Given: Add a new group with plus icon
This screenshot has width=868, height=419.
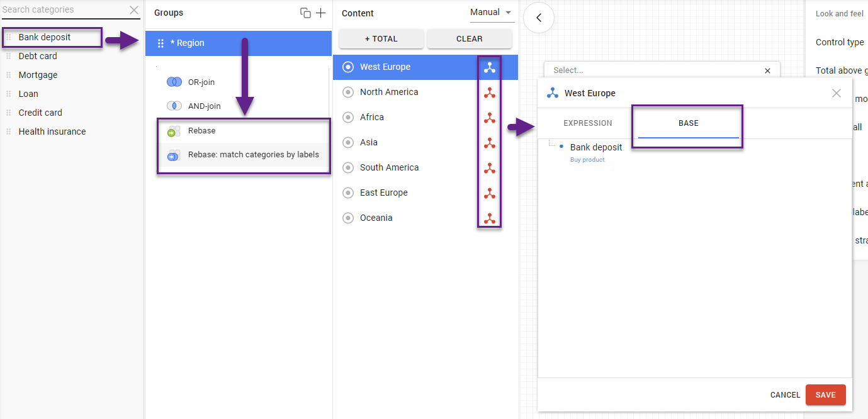Looking at the screenshot, I should pos(321,13).
